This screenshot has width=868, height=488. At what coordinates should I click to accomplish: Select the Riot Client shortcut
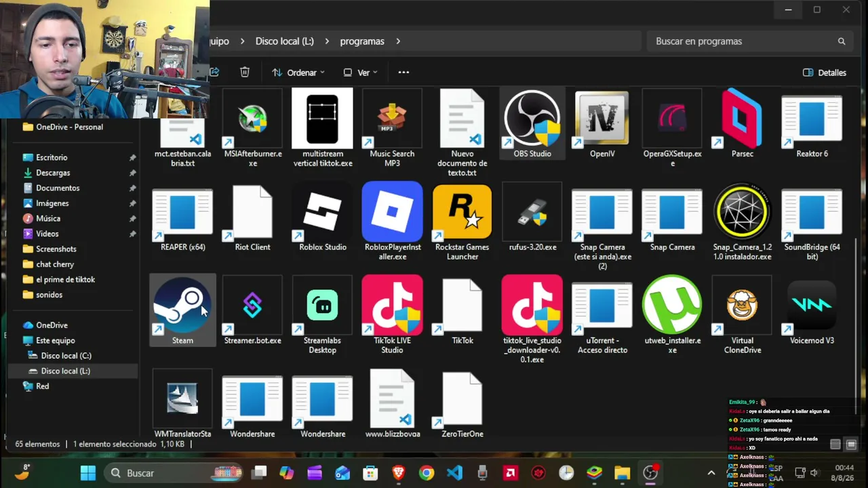coord(252,217)
